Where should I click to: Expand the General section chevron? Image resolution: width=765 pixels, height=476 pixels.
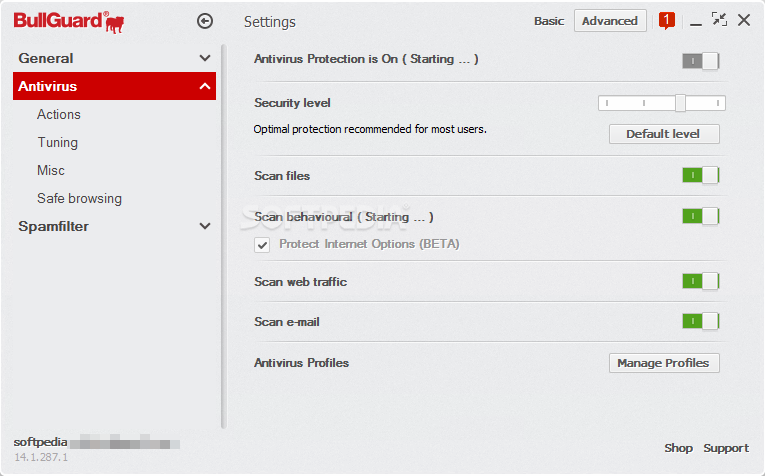pyautogui.click(x=205, y=58)
